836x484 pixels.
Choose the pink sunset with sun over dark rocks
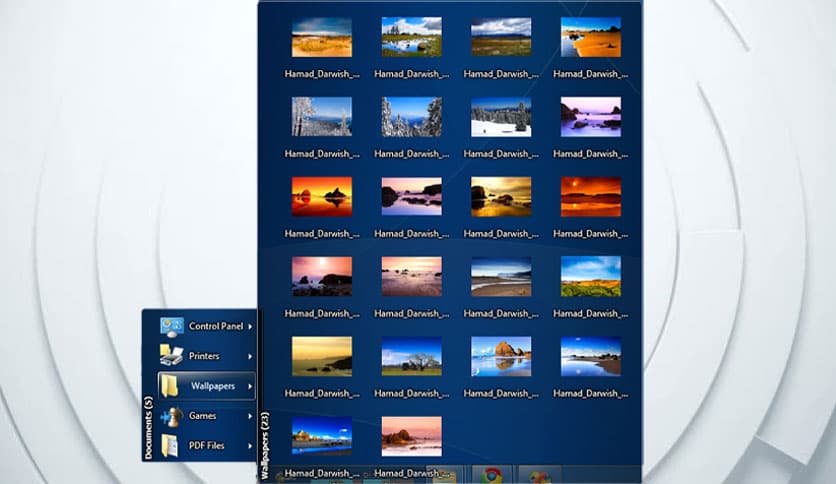click(x=321, y=277)
